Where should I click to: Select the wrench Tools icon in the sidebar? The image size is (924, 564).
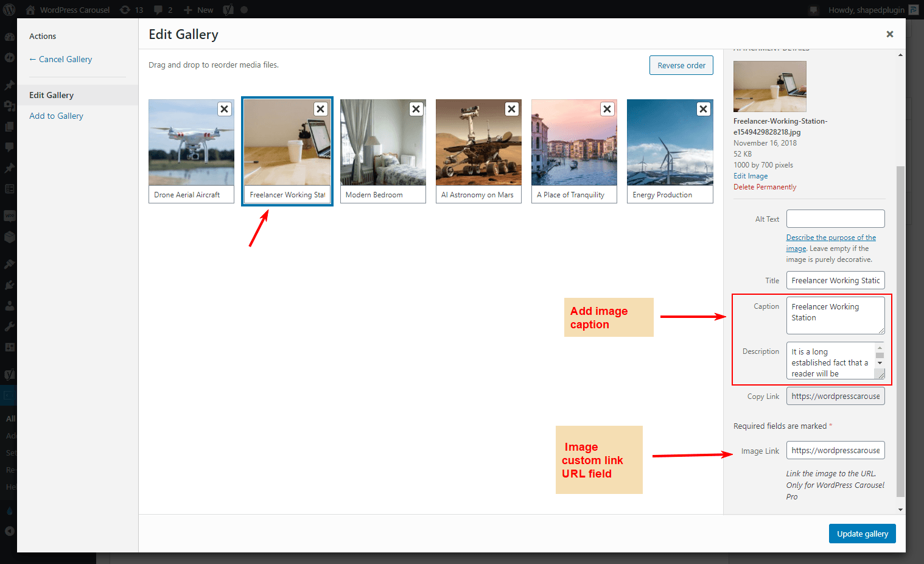tap(9, 326)
